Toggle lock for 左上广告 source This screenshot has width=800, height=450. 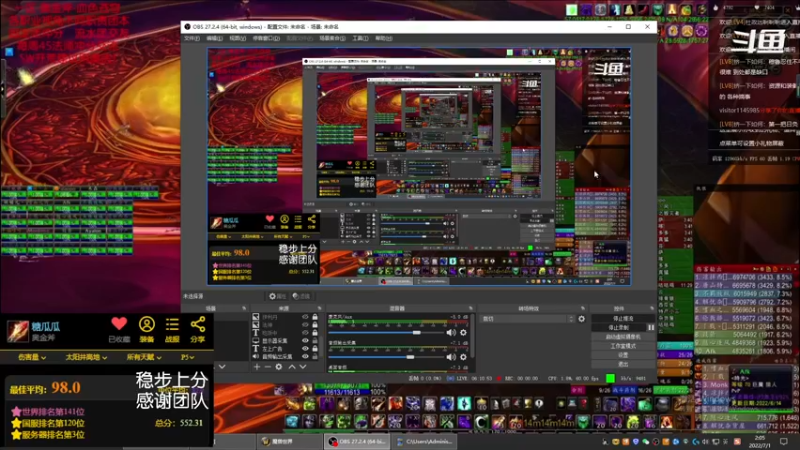pyautogui.click(x=315, y=348)
